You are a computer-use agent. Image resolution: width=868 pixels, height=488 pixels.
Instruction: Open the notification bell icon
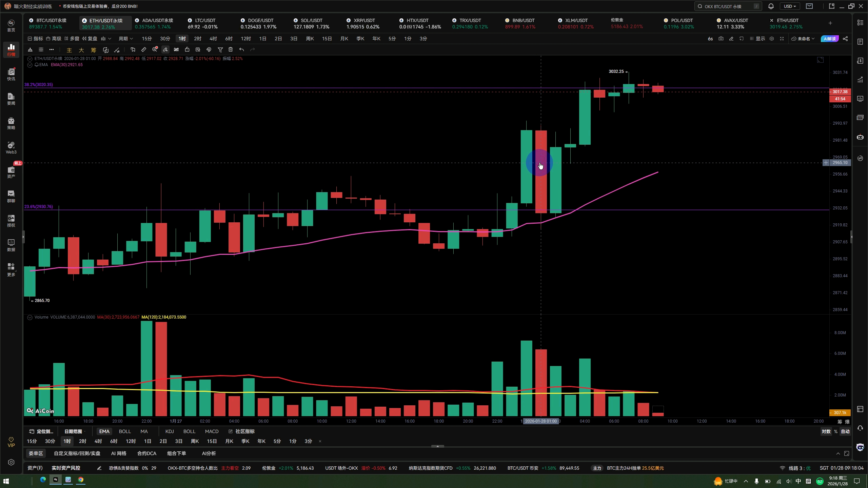[x=771, y=6]
